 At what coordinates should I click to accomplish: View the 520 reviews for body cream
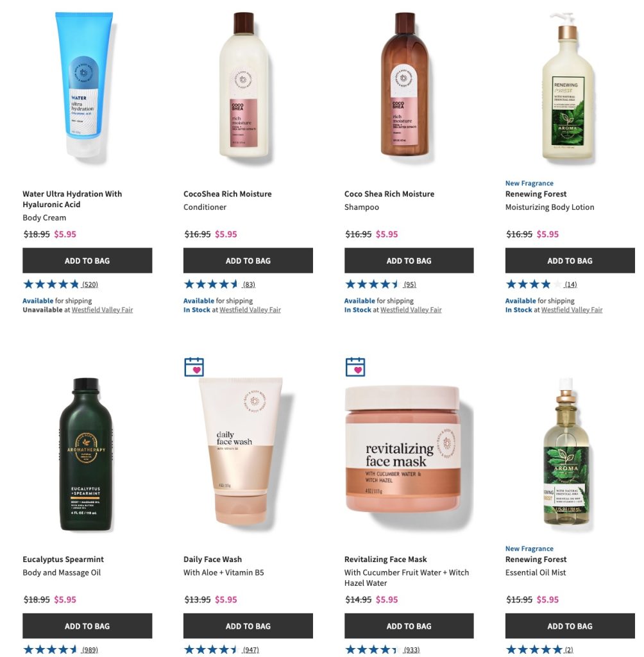[x=90, y=284]
